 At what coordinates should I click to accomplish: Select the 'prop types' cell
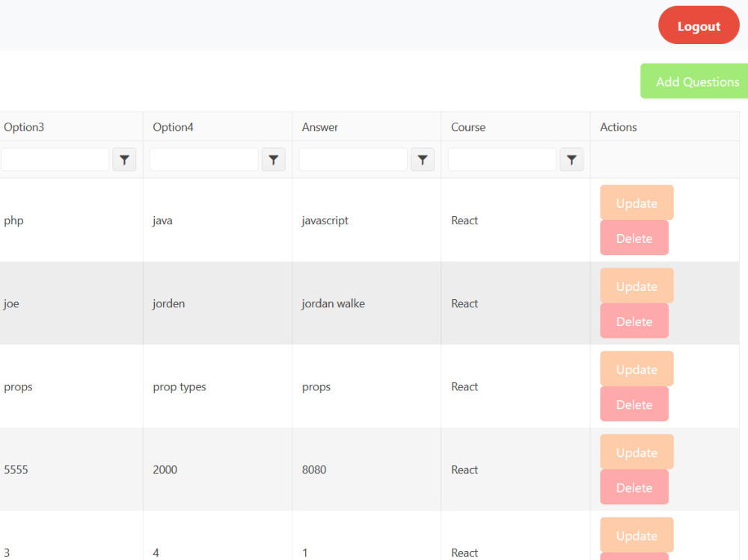[x=218, y=386]
